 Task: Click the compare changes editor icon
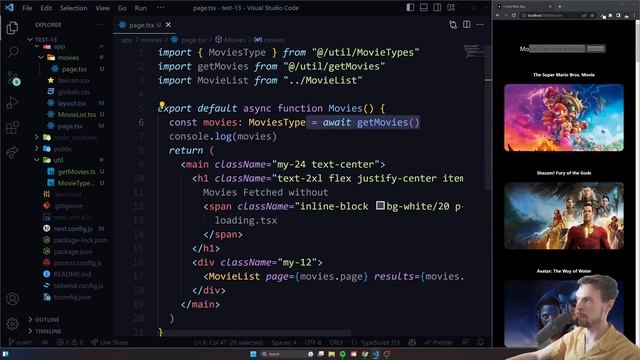click(453, 25)
